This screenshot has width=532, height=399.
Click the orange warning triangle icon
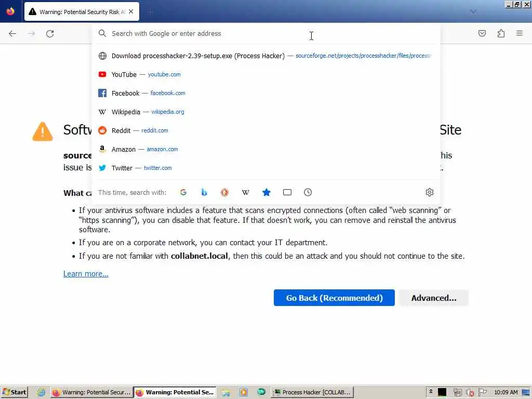pos(43,131)
